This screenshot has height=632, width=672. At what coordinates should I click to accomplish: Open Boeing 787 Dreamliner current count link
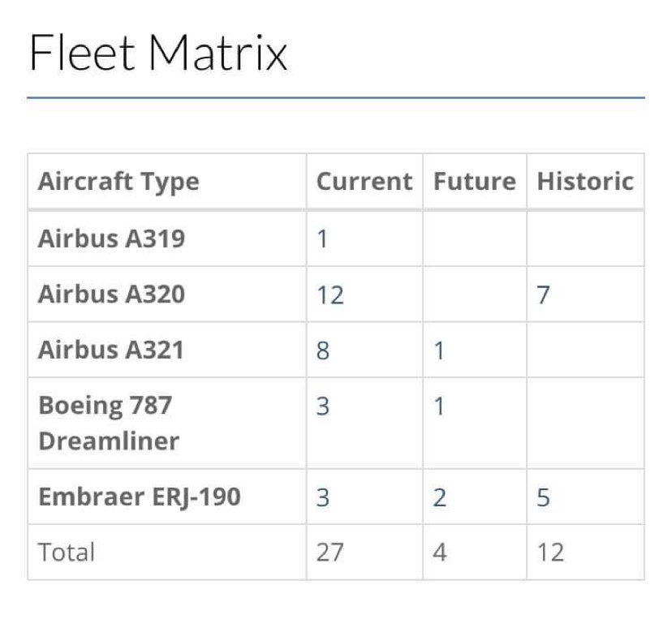pos(322,406)
